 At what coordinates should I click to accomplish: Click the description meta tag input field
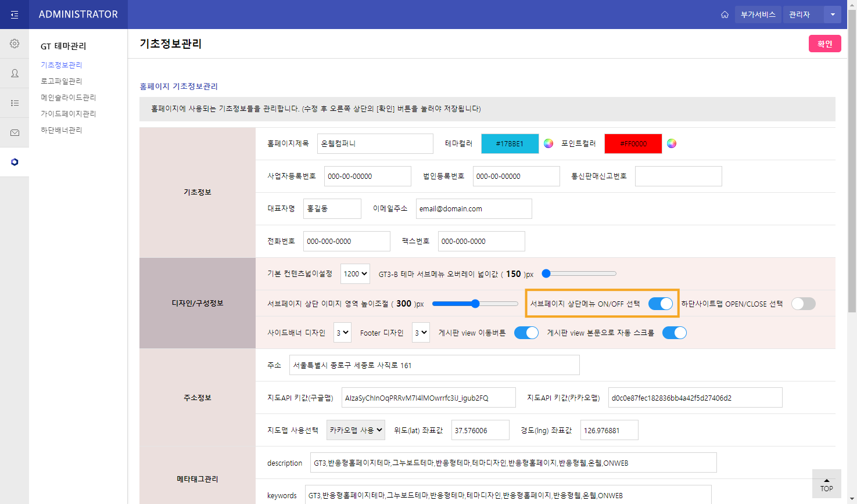pos(514,463)
